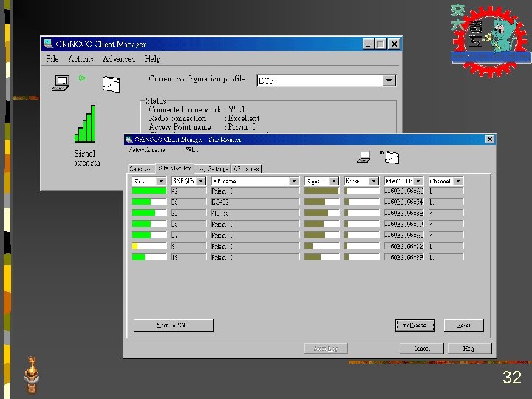The image size is (532, 399).
Task: Click access point icon in Site Monitor window
Action: [392, 158]
